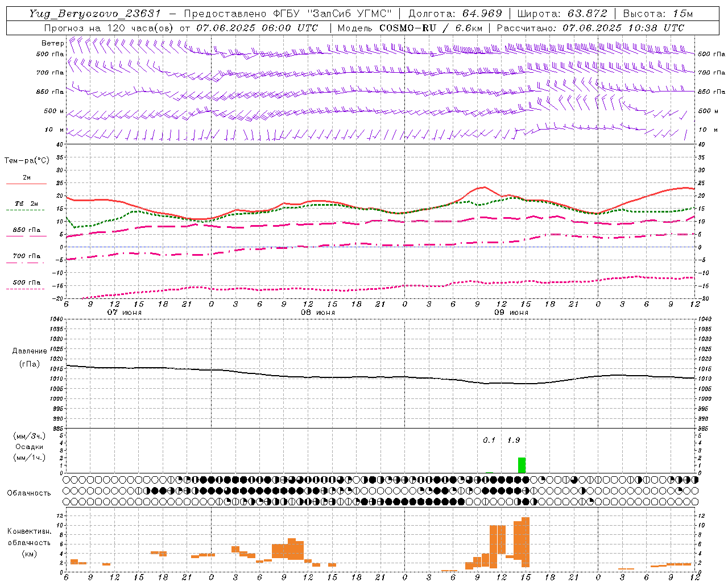
Task: Click the station name Yug_Beryozovo_23631
Action: [95, 14]
